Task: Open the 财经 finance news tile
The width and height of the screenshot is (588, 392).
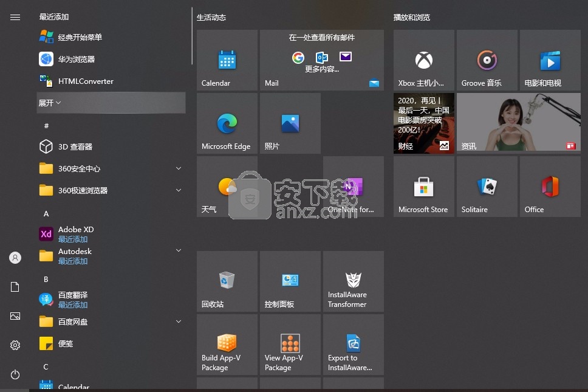Action: (424, 123)
